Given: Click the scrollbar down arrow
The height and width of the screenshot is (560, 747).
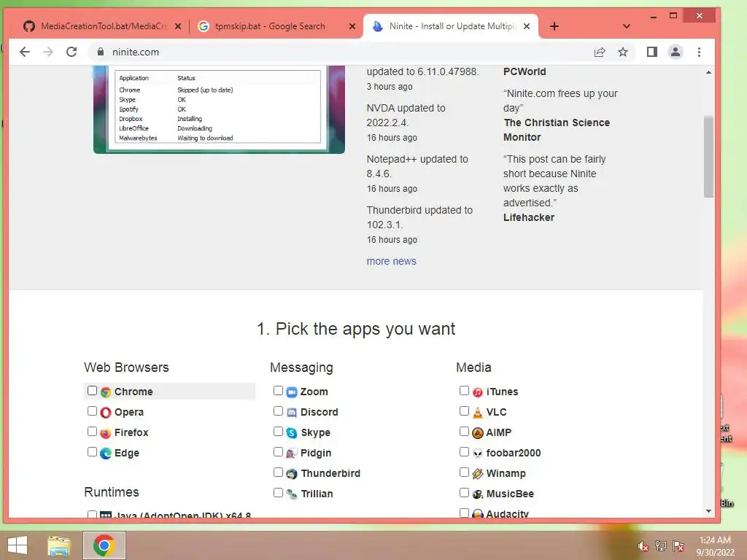Looking at the screenshot, I should (x=708, y=511).
